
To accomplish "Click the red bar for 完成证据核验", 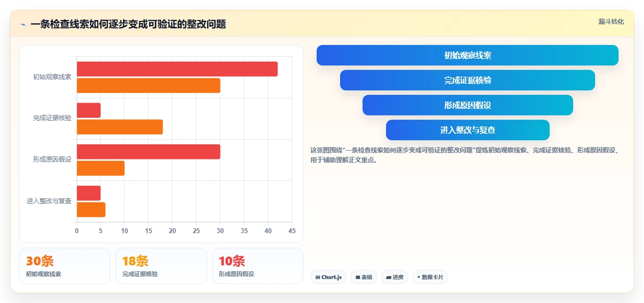I will point(88,110).
